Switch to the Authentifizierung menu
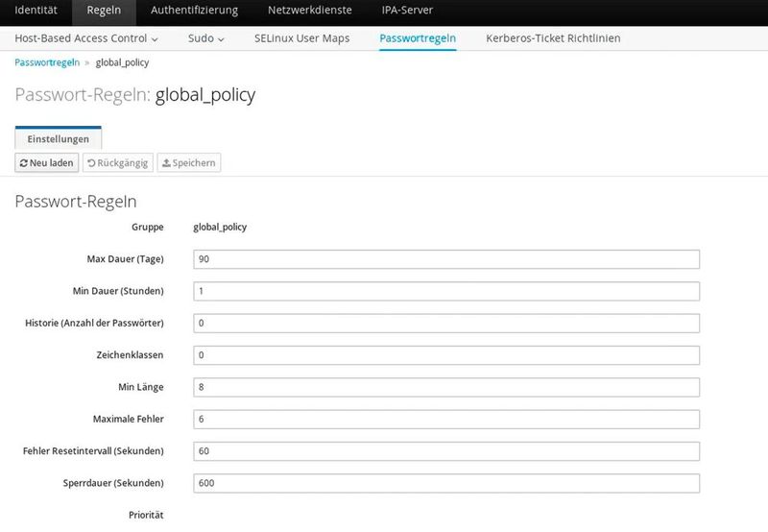Viewport: 768px width, 532px height. click(x=193, y=11)
